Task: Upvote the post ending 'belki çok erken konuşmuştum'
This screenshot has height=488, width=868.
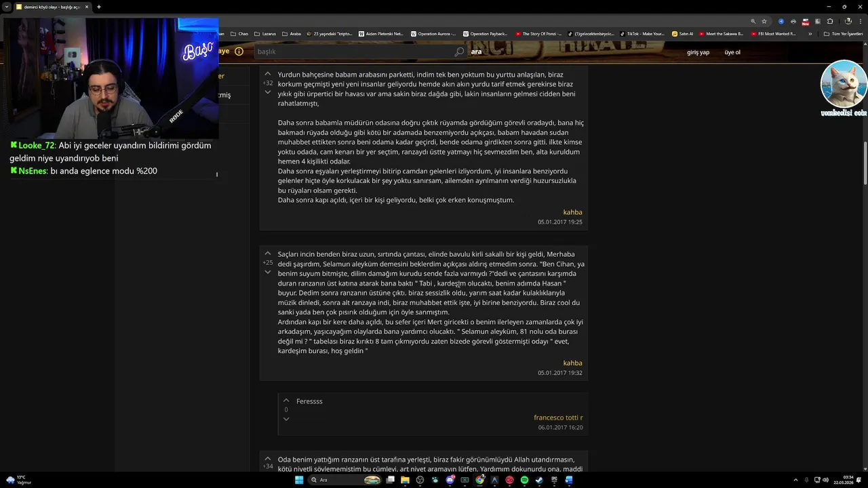Action: click(267, 73)
